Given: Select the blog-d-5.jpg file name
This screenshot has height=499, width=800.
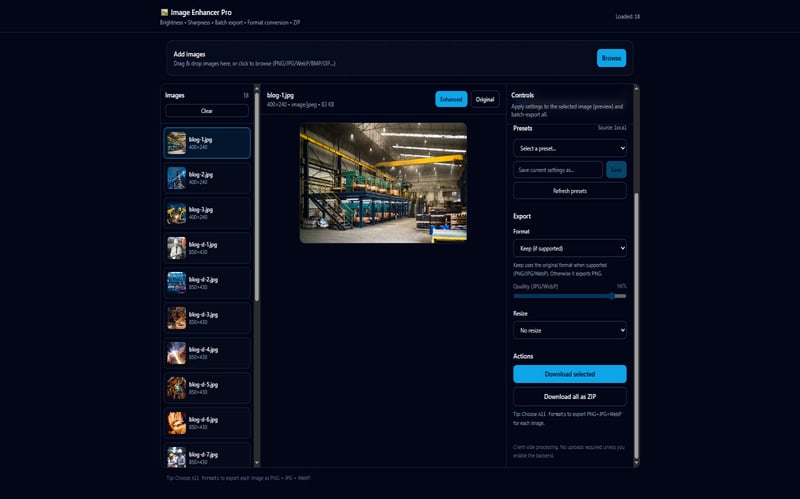Looking at the screenshot, I should point(203,385).
